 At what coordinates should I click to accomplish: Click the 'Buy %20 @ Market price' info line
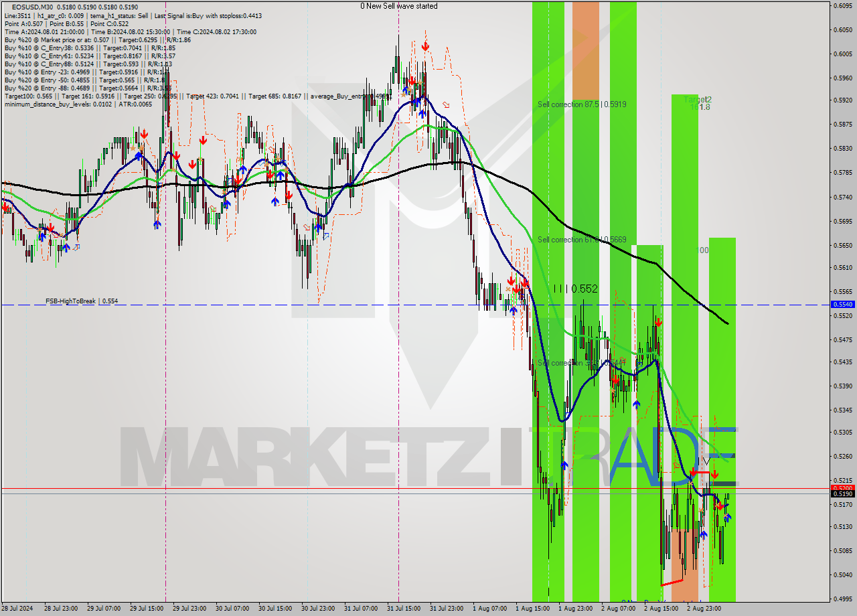(97, 40)
